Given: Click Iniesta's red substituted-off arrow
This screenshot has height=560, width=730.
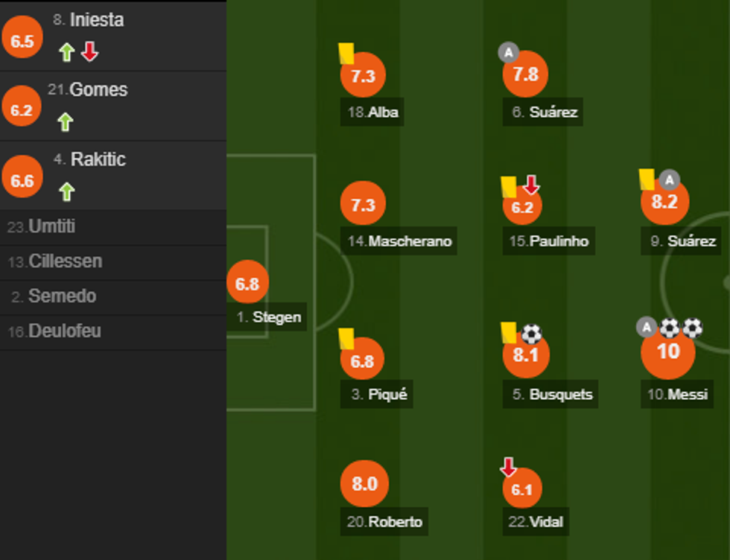Looking at the screenshot, I should pyautogui.click(x=89, y=52).
